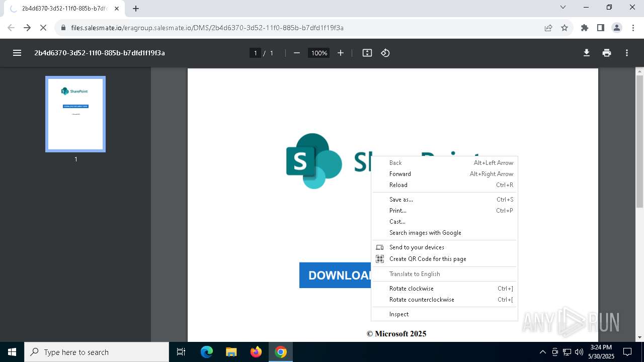Rotate the PDF using the rotate icon
The width and height of the screenshot is (644, 362).
[385, 53]
